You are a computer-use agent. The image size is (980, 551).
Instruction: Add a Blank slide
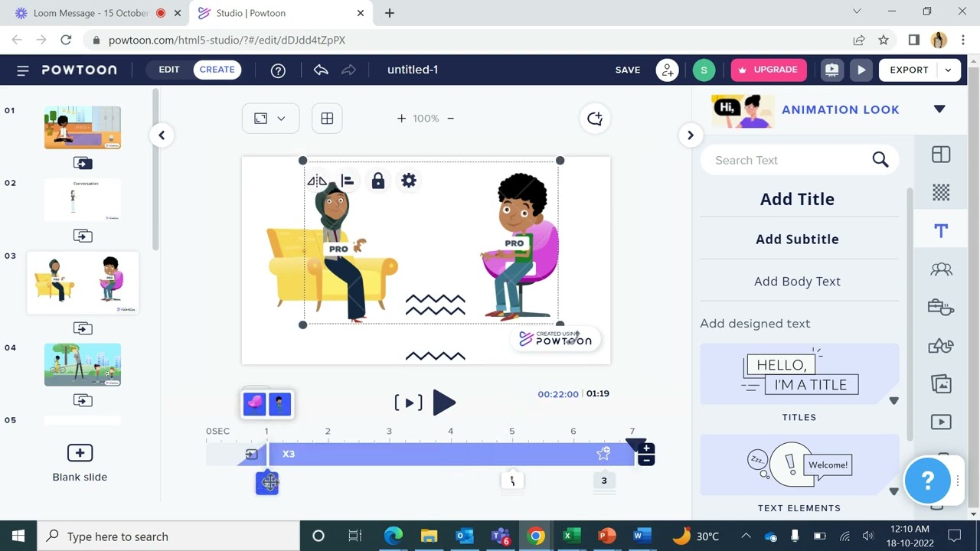pos(80,461)
